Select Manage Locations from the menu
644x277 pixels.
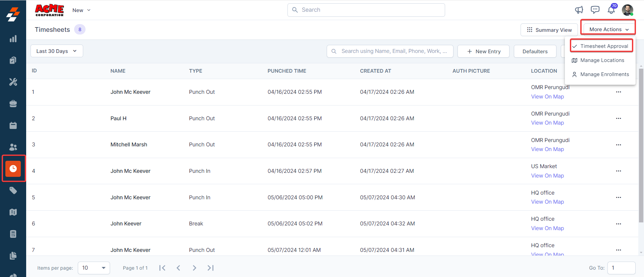(602, 60)
